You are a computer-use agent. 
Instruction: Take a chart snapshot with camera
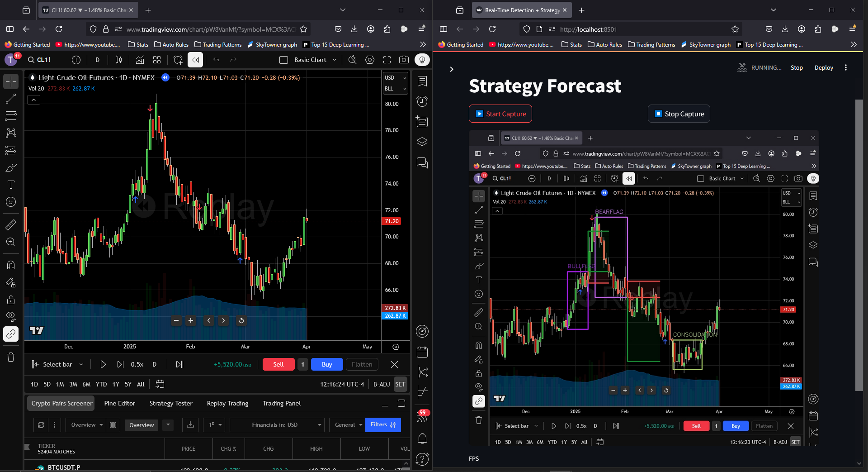click(x=404, y=60)
